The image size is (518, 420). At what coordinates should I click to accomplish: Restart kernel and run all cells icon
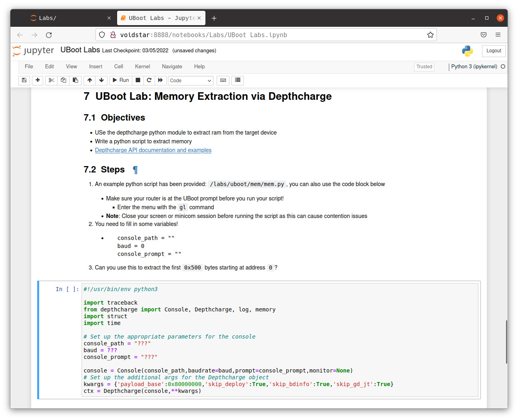click(160, 80)
